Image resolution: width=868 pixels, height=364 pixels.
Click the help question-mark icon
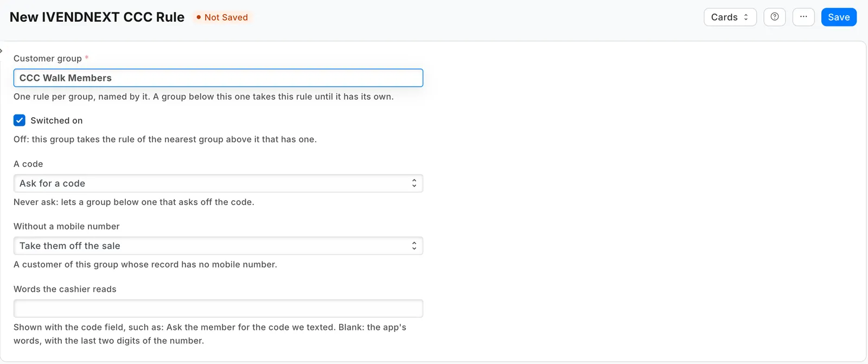click(x=775, y=17)
